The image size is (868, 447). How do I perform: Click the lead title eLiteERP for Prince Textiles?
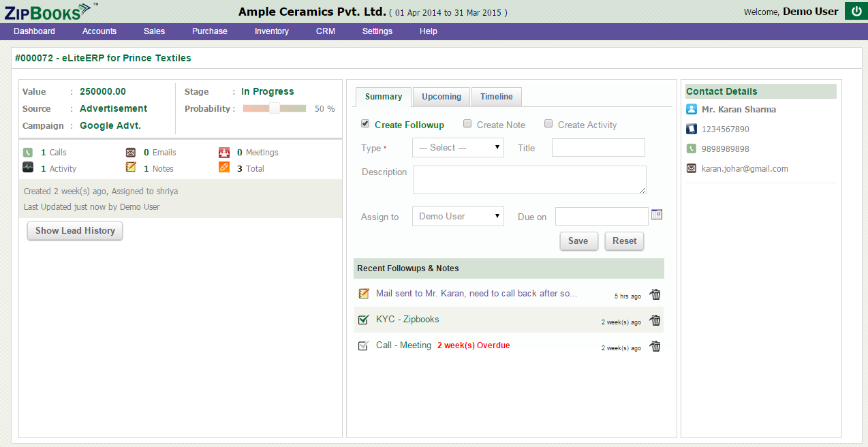127,59
